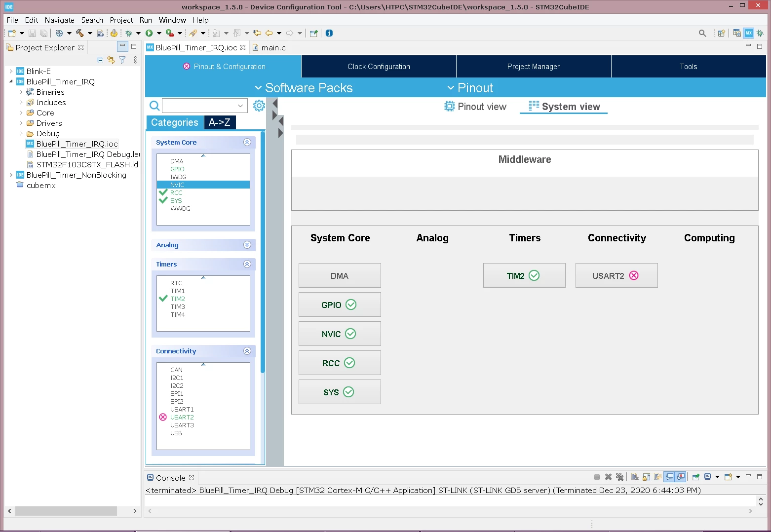Open the category settings gear icon
The height and width of the screenshot is (532, 771).
point(259,106)
